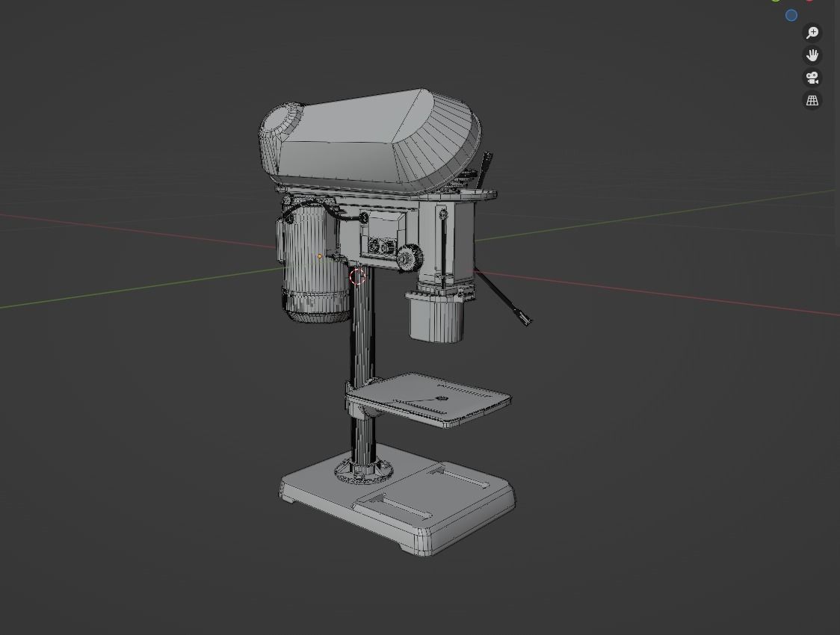Click the blue Z-axis gizmo circle
The image size is (840, 635).
(x=791, y=16)
